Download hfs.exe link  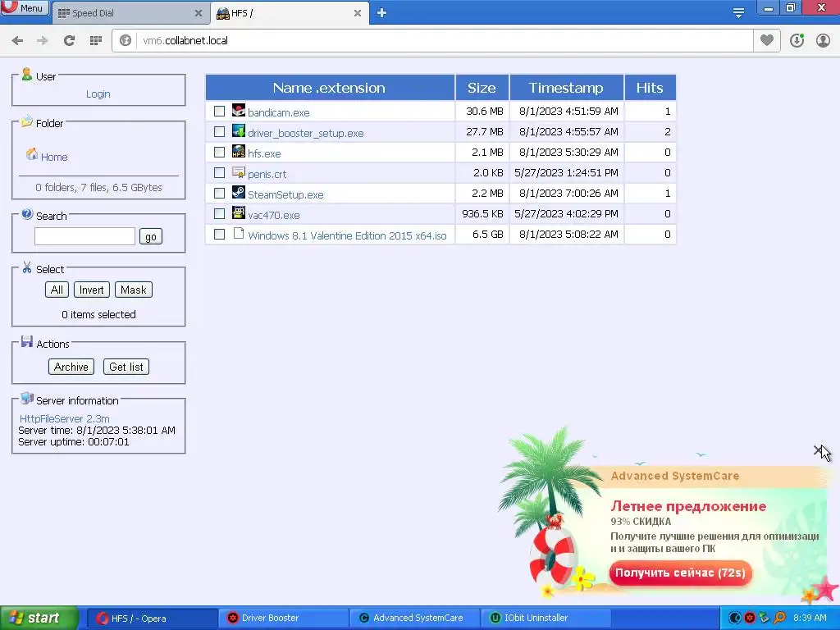pos(264,153)
